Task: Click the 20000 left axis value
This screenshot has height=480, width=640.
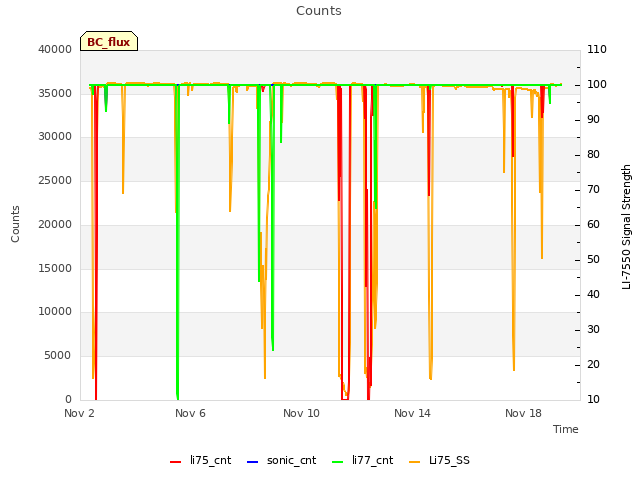Action: (x=55, y=224)
